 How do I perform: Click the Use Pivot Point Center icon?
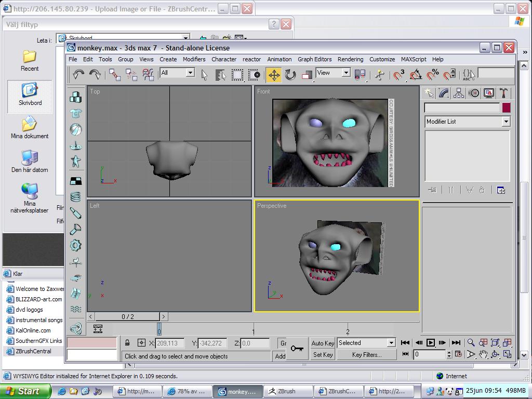(360, 75)
